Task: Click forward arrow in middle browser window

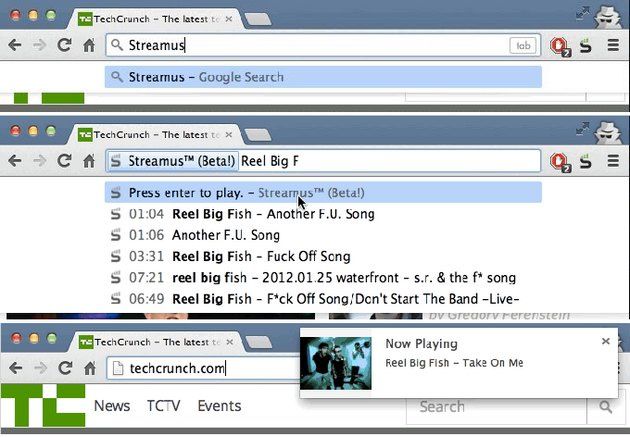Action: (39, 161)
